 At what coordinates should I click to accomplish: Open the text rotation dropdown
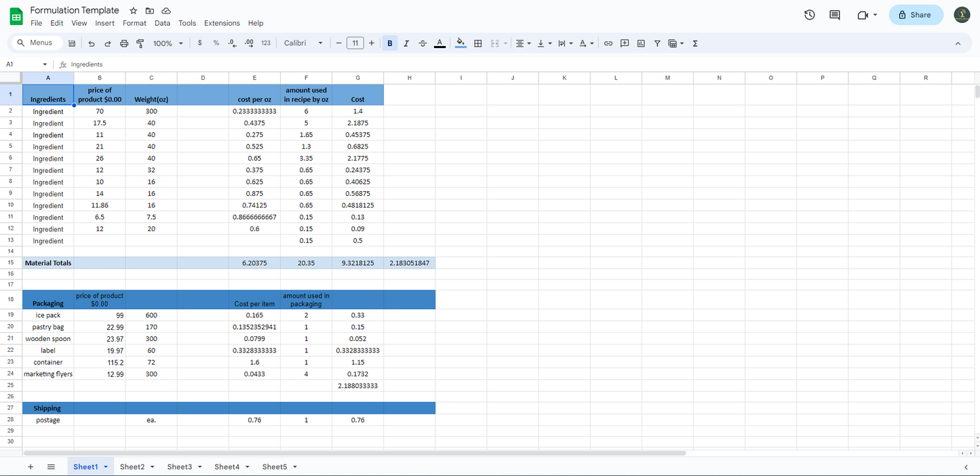[x=586, y=43]
